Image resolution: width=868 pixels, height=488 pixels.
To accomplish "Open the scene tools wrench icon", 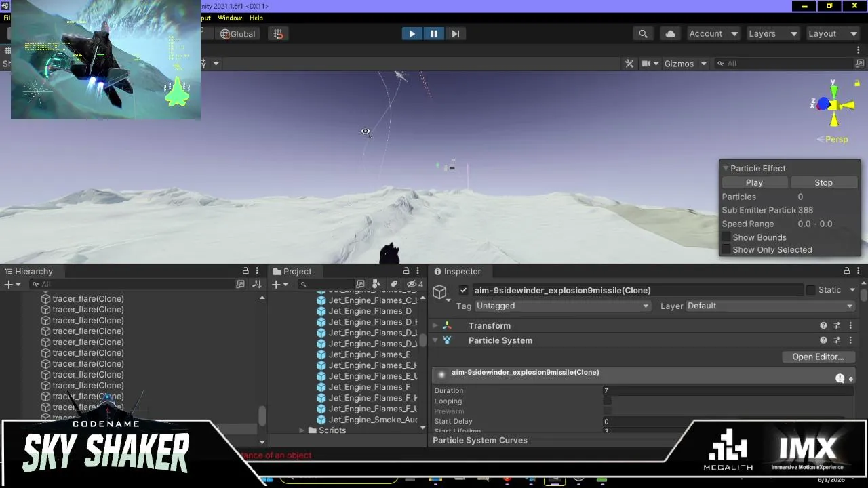I will coord(629,64).
